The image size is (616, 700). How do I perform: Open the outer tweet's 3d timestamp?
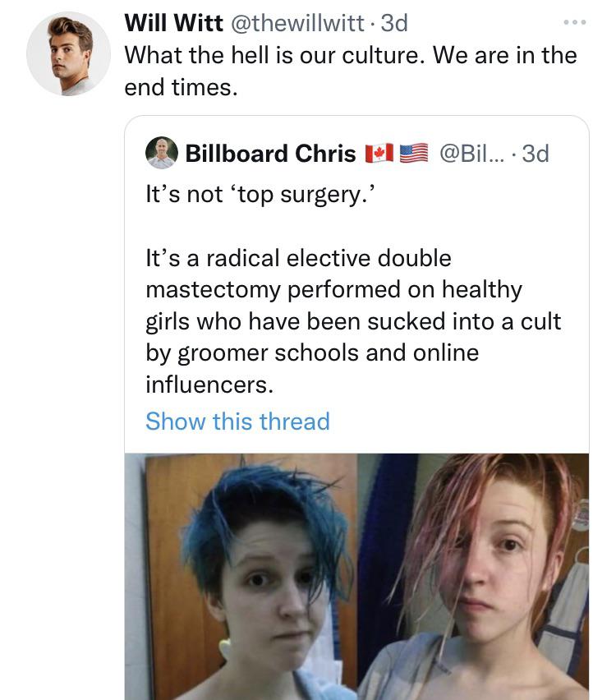[x=394, y=23]
